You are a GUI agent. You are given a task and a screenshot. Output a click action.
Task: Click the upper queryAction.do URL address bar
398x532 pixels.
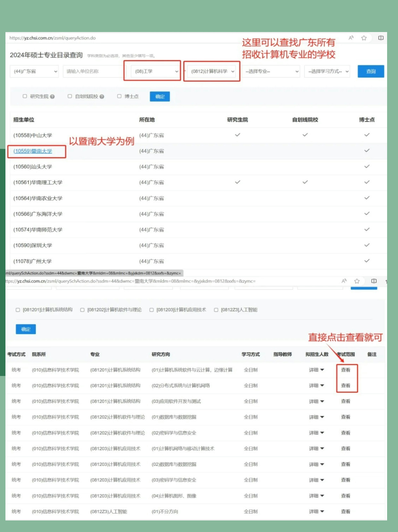53,38
